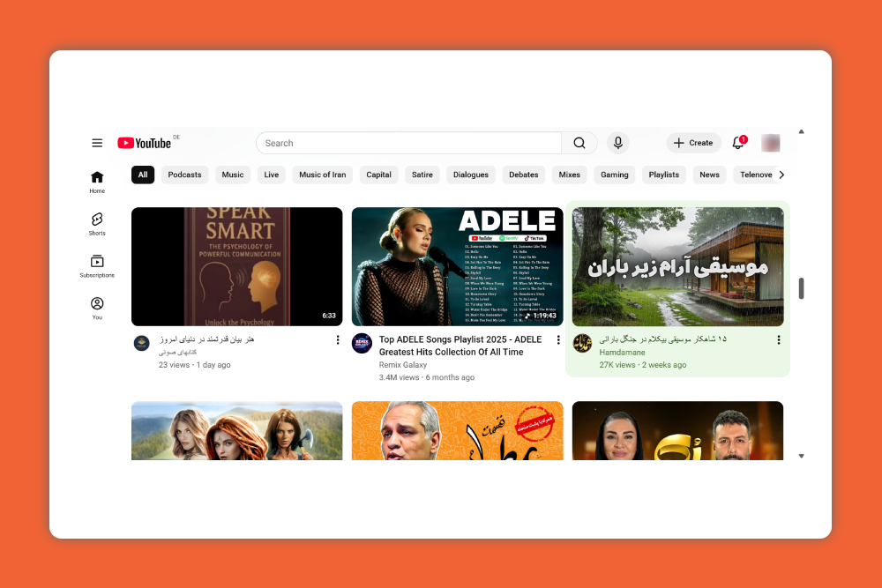Image resolution: width=882 pixels, height=588 pixels.
Task: Click the '23 views · 1 day ago' text
Action: pos(195,365)
